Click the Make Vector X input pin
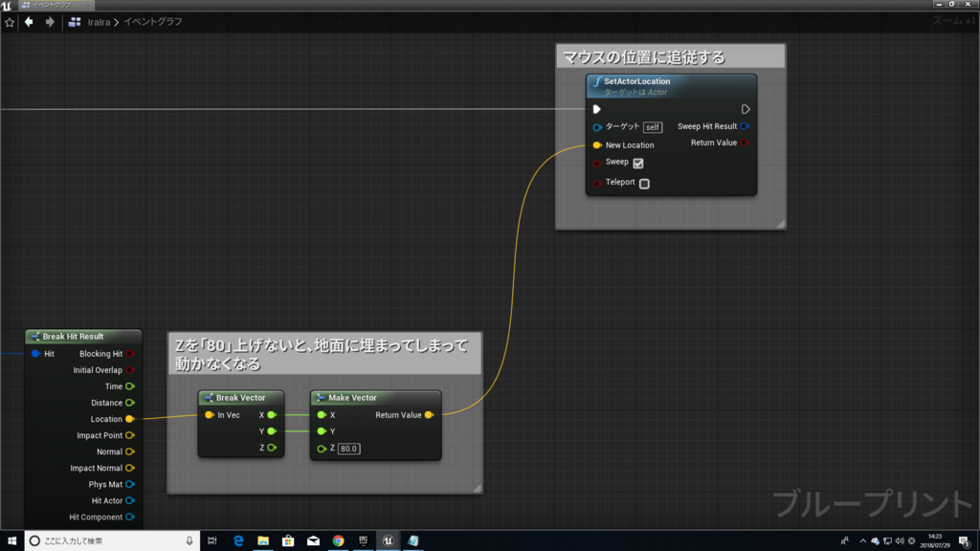Image resolution: width=980 pixels, height=551 pixels. pyautogui.click(x=322, y=415)
